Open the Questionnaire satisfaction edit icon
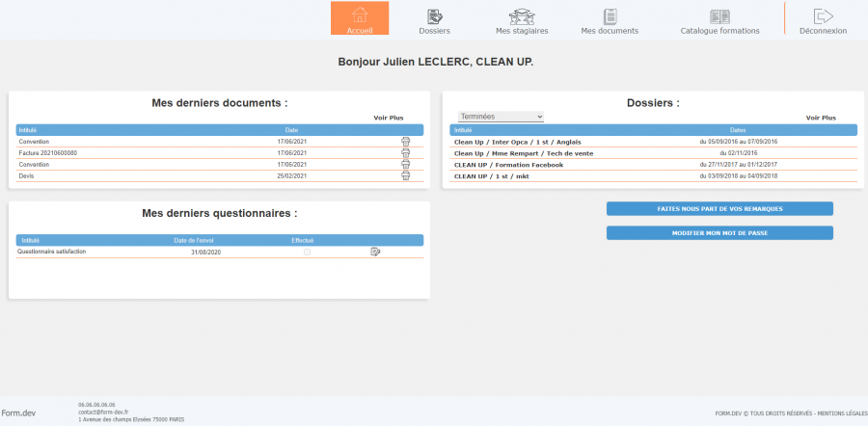 [x=375, y=252]
